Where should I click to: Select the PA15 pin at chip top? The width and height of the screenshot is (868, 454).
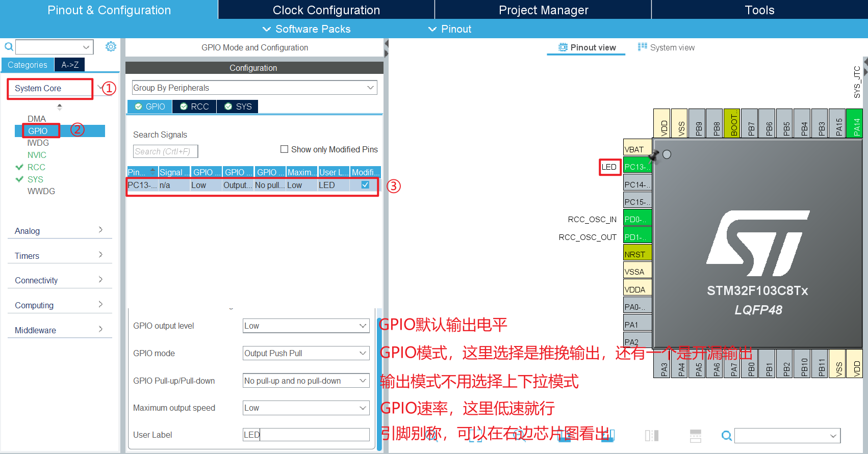point(837,123)
